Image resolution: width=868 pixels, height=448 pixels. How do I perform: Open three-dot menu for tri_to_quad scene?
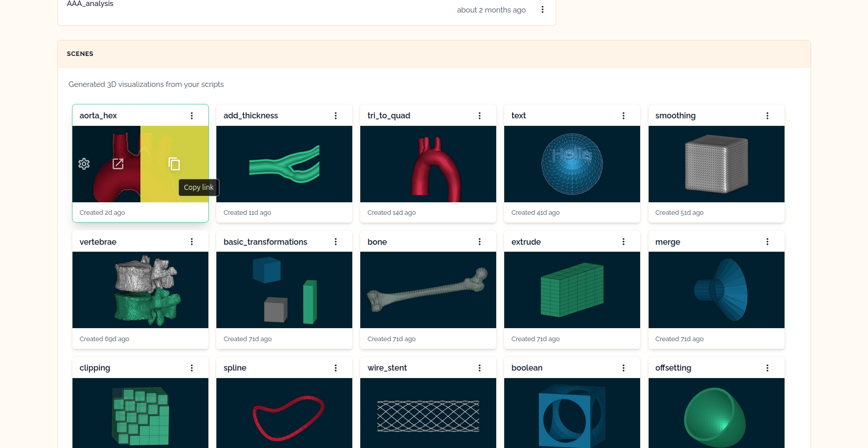(479, 116)
